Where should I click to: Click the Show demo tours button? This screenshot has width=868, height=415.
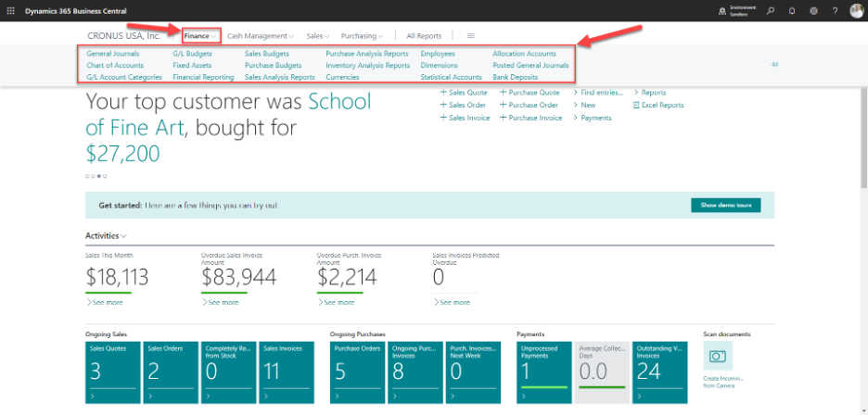pyautogui.click(x=726, y=205)
